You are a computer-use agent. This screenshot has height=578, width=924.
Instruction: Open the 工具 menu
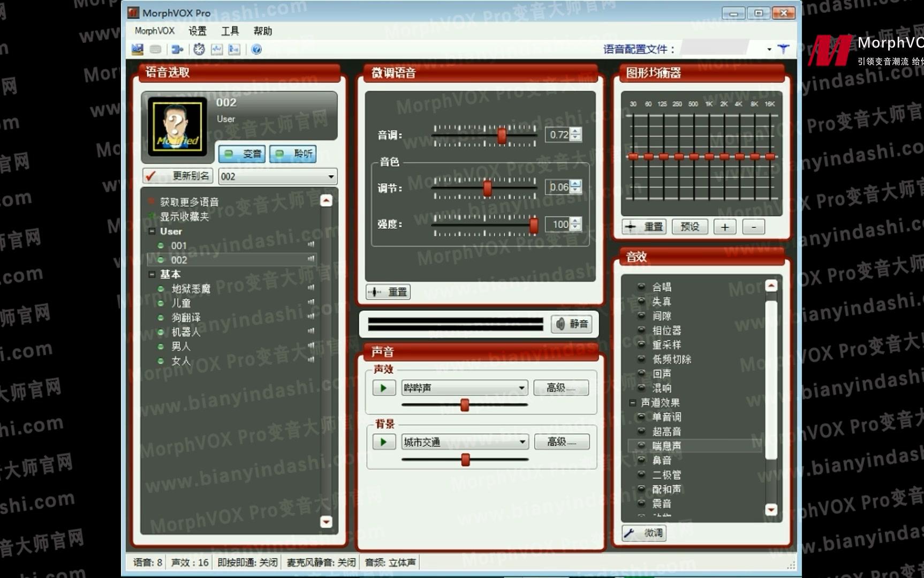tap(229, 31)
